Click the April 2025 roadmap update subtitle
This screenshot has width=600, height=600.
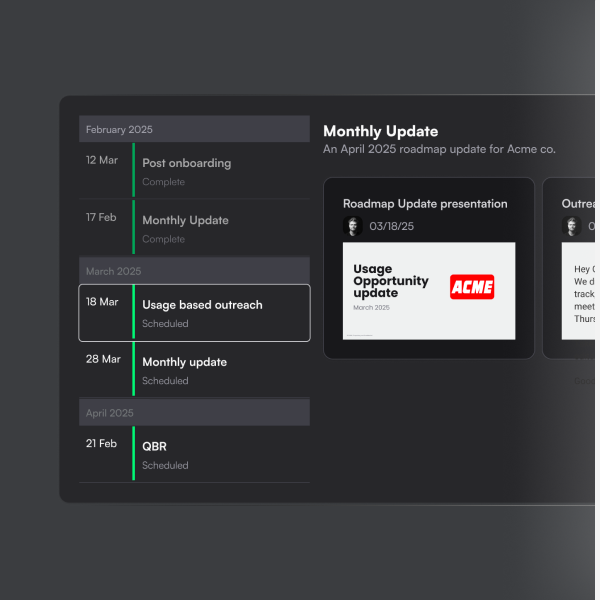439,149
